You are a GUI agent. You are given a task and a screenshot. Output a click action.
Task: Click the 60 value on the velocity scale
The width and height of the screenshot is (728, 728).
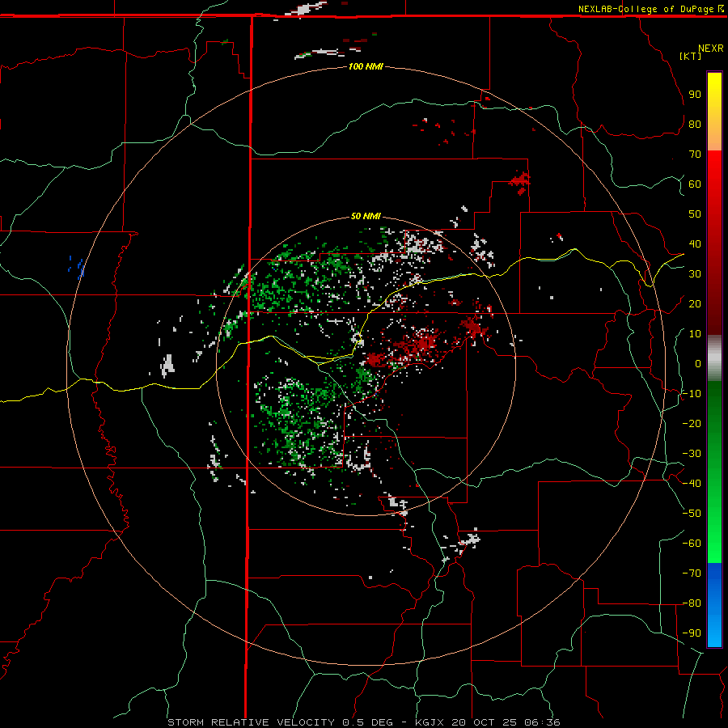click(x=695, y=184)
